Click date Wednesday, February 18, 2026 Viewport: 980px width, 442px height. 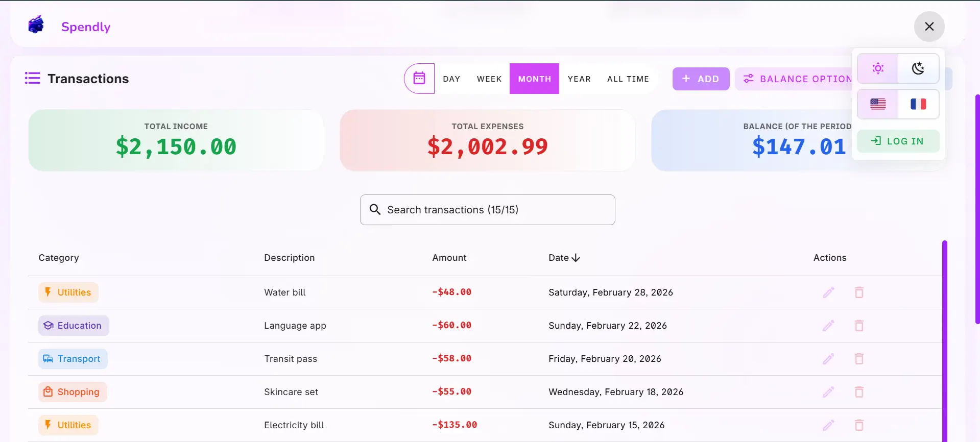(x=615, y=392)
